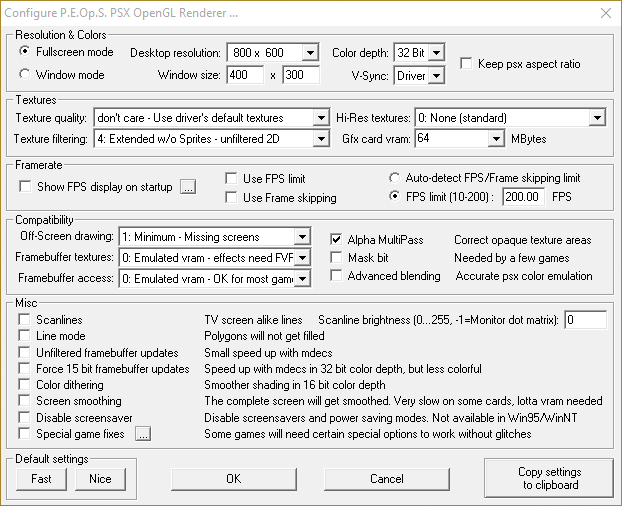Click the 'Polygons will not get filled' text
This screenshot has height=506, width=622.
pos(264,336)
